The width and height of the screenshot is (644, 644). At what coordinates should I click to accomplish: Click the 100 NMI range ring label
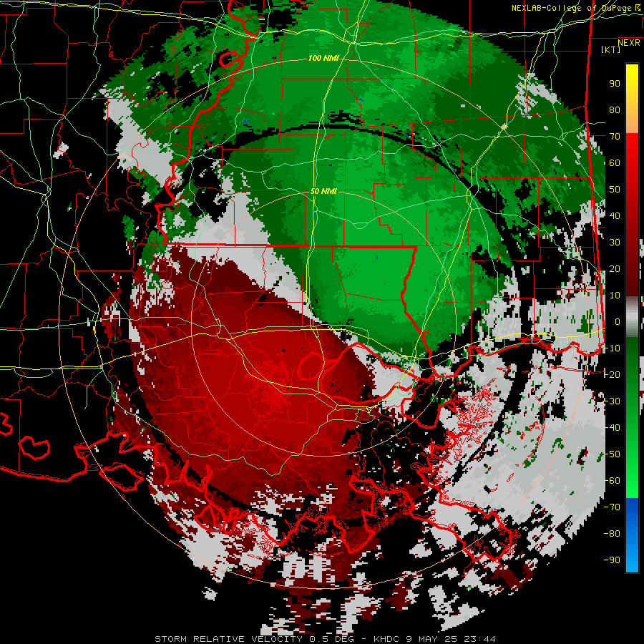point(323,58)
